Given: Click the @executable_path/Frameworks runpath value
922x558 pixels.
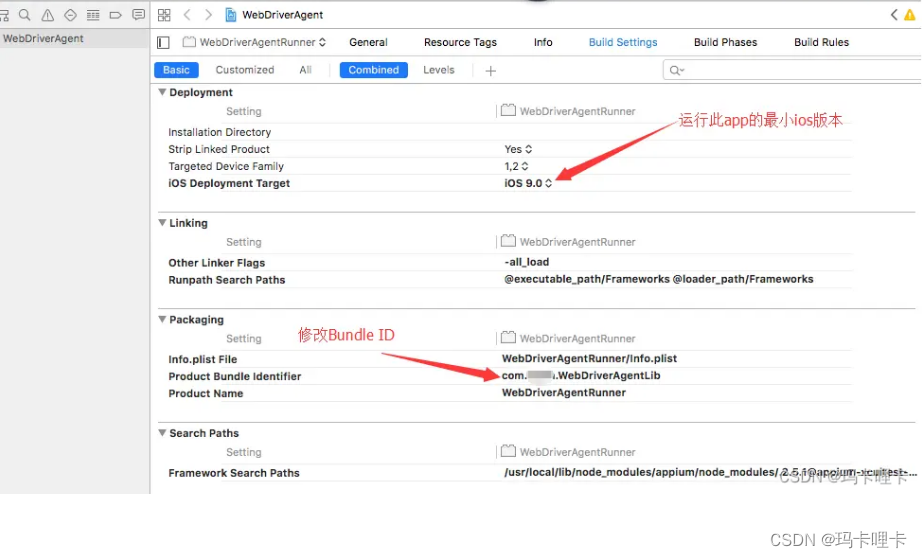Looking at the screenshot, I should pos(659,279).
